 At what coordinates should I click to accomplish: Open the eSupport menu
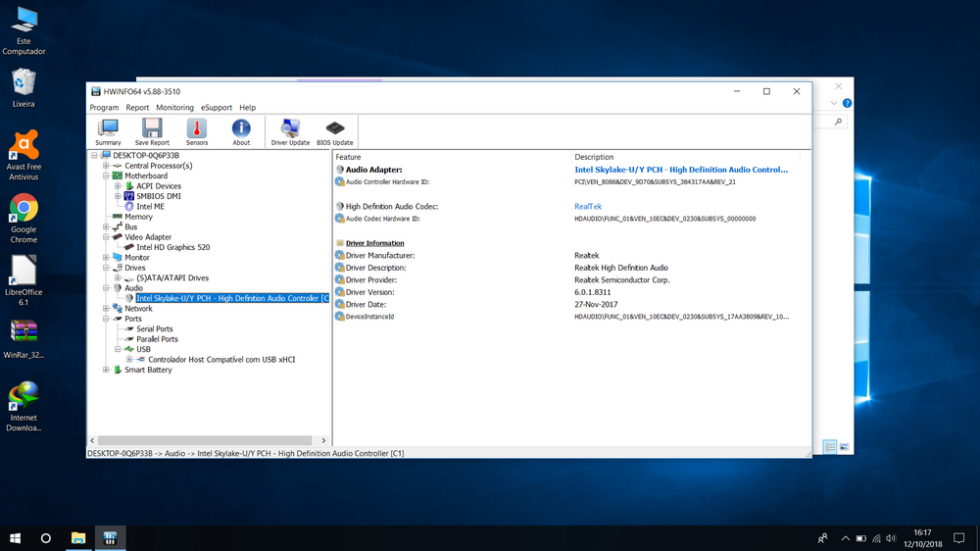click(x=217, y=108)
